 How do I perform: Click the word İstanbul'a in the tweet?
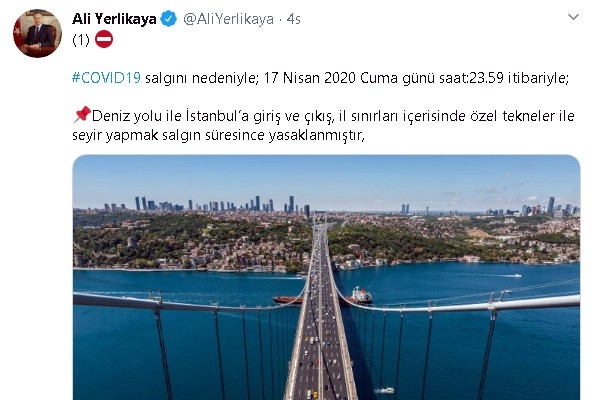click(x=217, y=116)
